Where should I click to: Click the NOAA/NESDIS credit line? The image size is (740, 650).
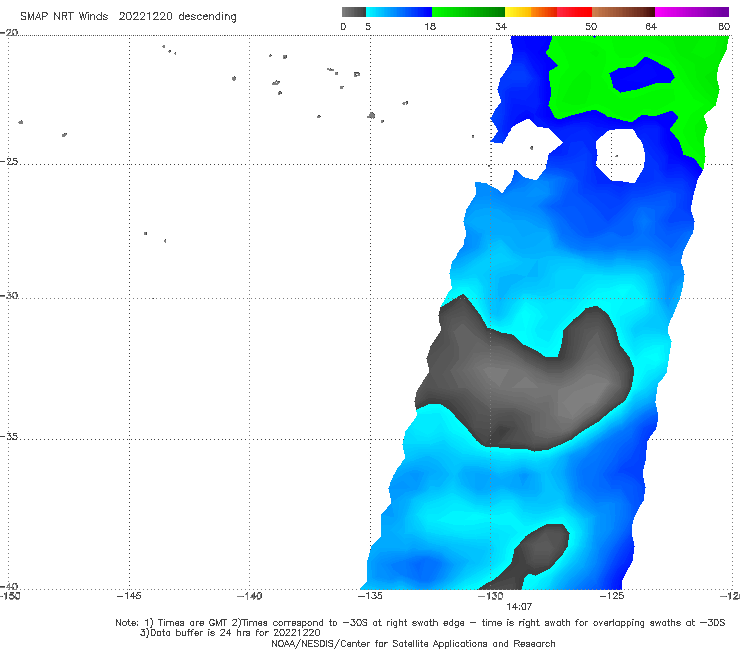[413, 643]
